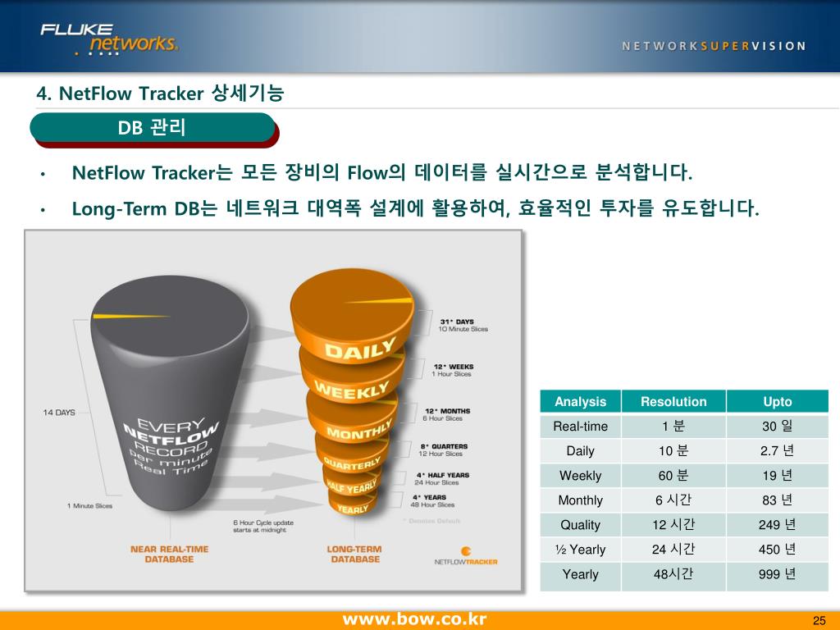Click the WEEKLY disc in diagram
The height and width of the screenshot is (630, 840).
pyautogui.click(x=352, y=375)
